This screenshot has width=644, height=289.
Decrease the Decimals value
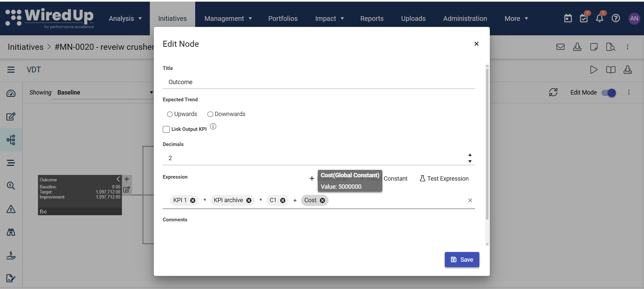(x=470, y=161)
